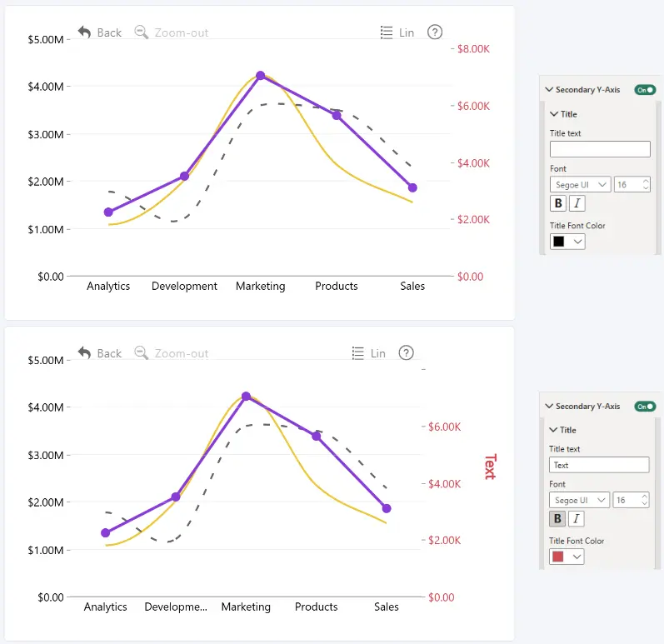664x644 pixels.
Task: Click the $5.00M label in top chart
Action: (46, 39)
